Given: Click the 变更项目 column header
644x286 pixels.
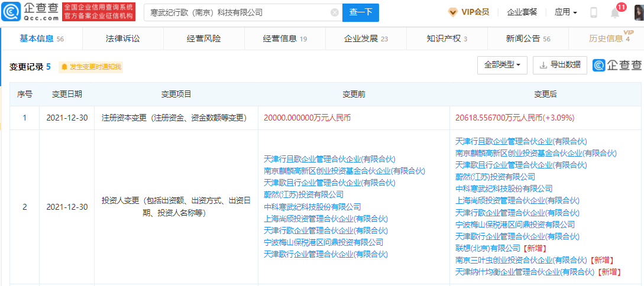Looking at the screenshot, I should tap(176, 95).
